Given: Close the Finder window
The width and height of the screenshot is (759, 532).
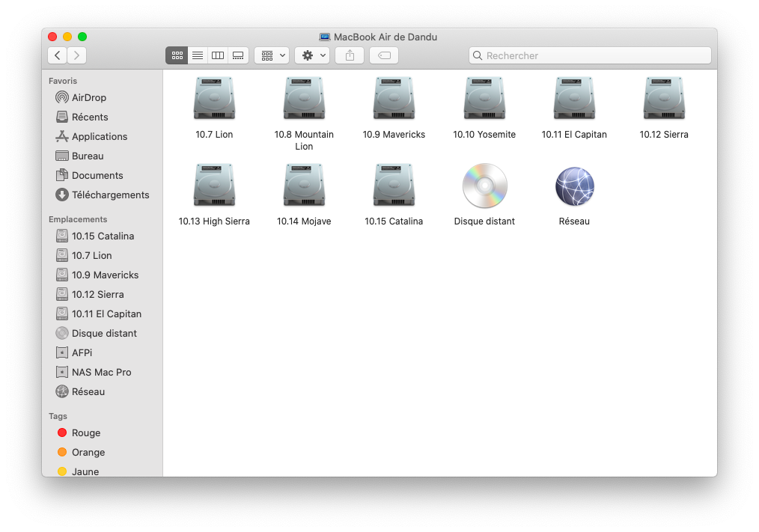Looking at the screenshot, I should pyautogui.click(x=52, y=37).
